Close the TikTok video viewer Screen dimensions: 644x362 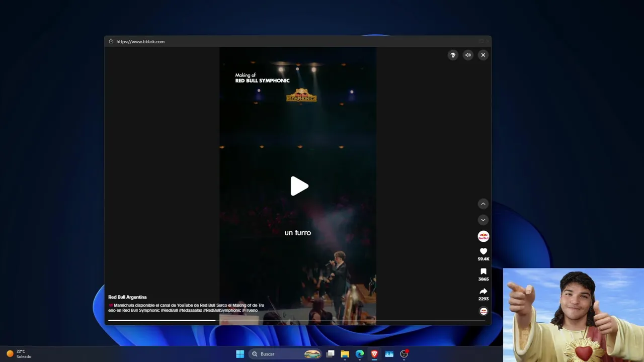[x=483, y=55]
